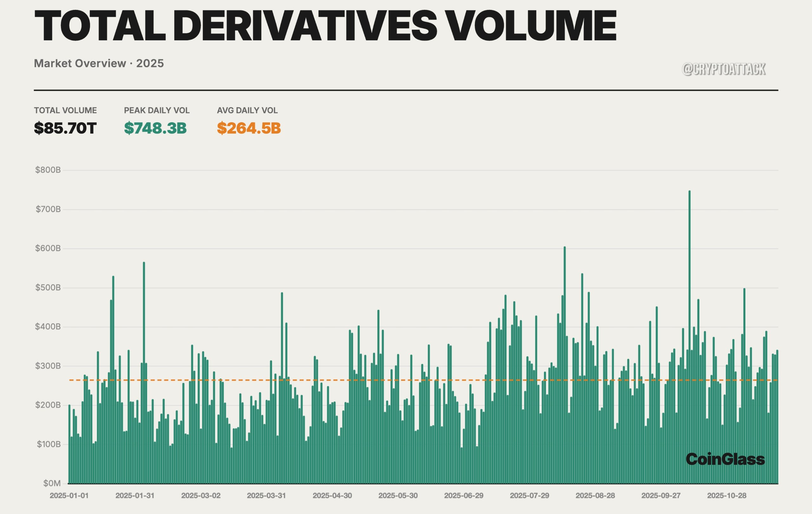Click the "2025-04-30" date label
This screenshot has height=514, width=812.
(332, 496)
